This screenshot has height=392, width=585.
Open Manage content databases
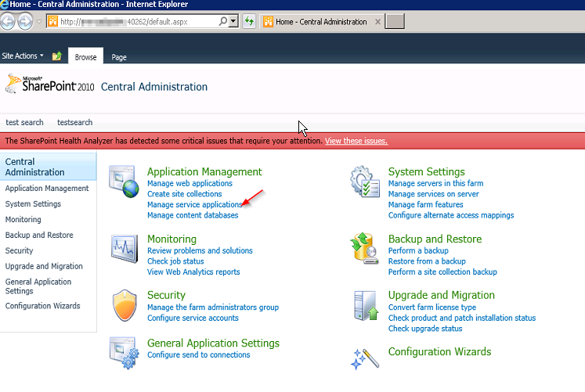pyautogui.click(x=193, y=215)
